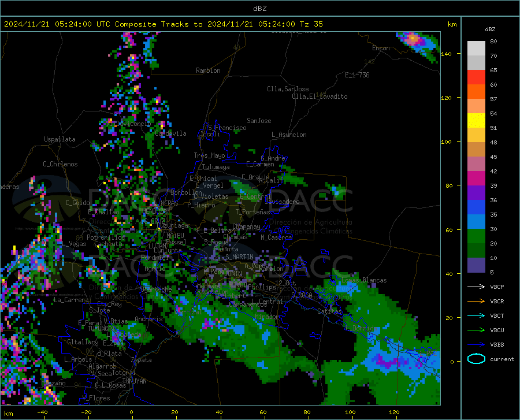The image size is (520, 420).
Task: Click the 'Zapata' map label
Action: [x=142, y=360]
